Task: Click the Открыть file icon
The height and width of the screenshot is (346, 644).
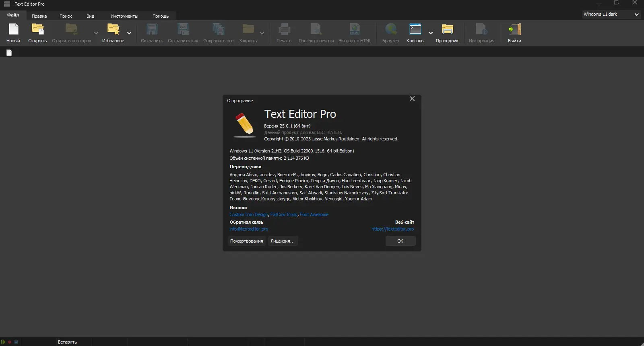Action: tap(37, 29)
